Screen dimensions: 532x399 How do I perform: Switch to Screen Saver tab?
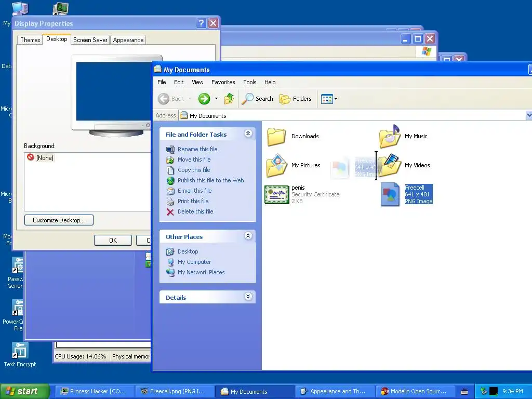click(x=90, y=39)
